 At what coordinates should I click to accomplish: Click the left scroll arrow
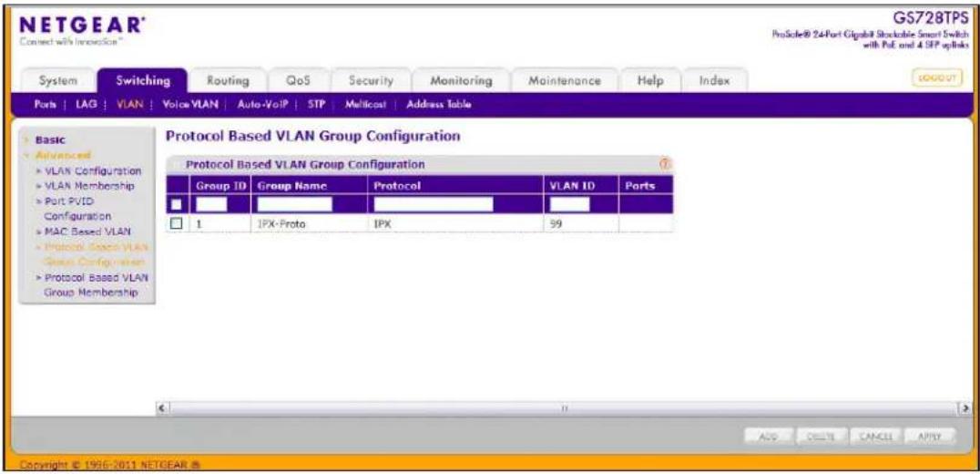click(x=162, y=408)
